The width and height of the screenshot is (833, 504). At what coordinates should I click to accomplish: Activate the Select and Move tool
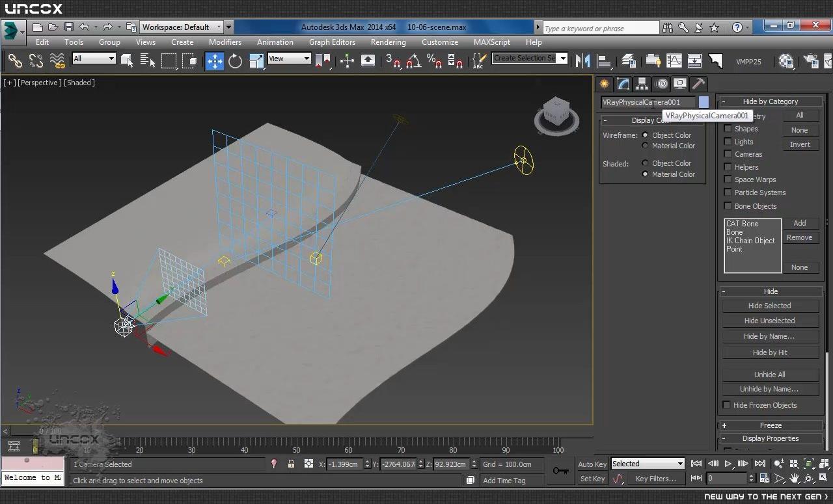[214, 61]
